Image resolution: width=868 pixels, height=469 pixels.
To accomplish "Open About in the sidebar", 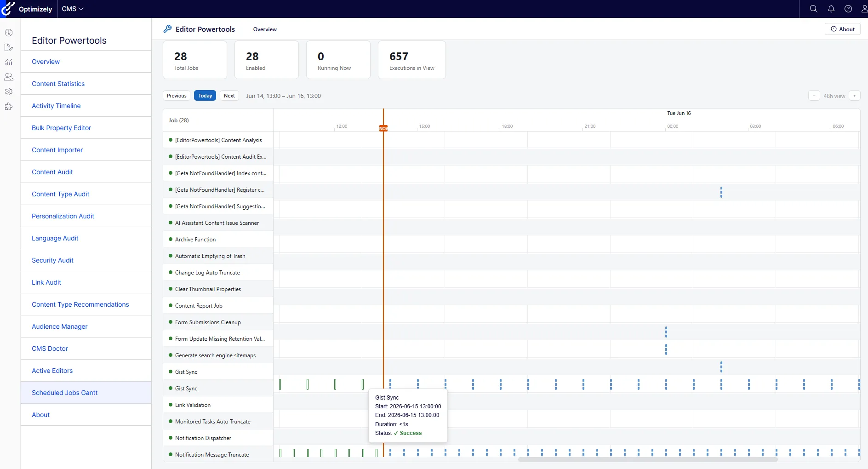I will tap(86, 415).
